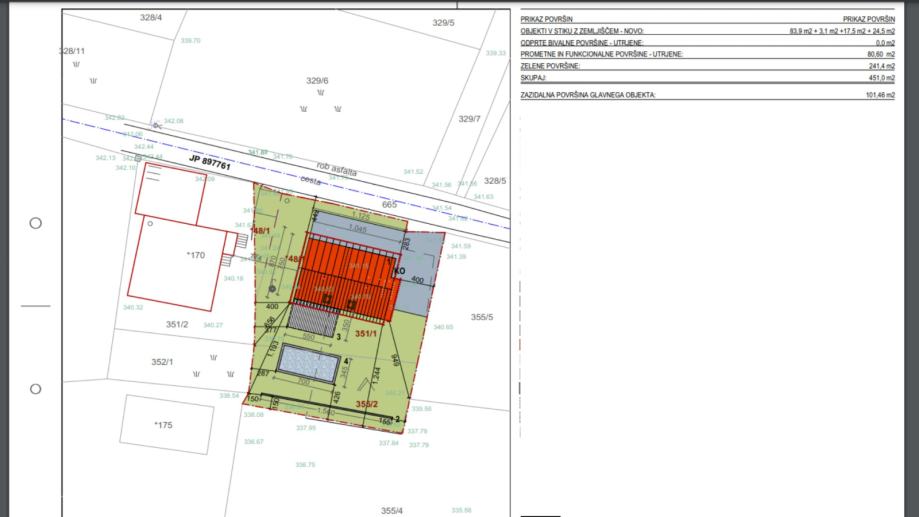Click parcel number 329/6

(x=317, y=81)
